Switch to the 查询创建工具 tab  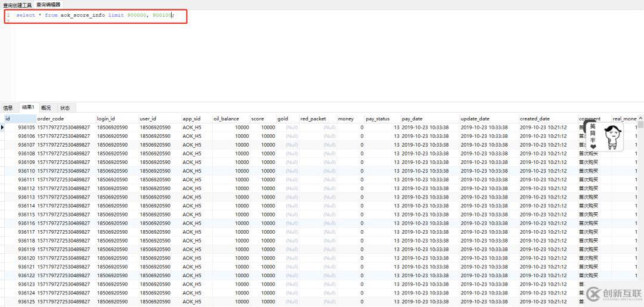click(18, 4)
